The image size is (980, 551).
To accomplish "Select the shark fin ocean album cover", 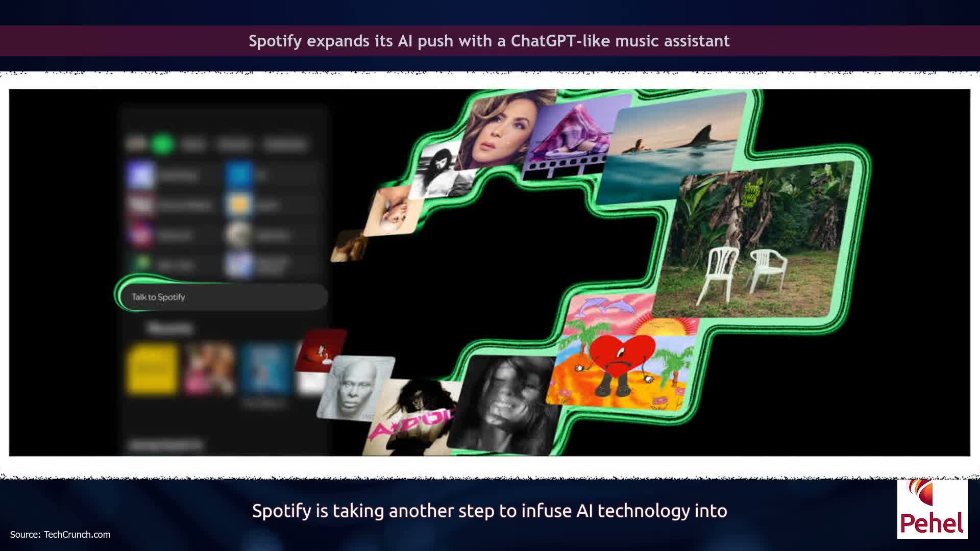I will pos(671,148).
